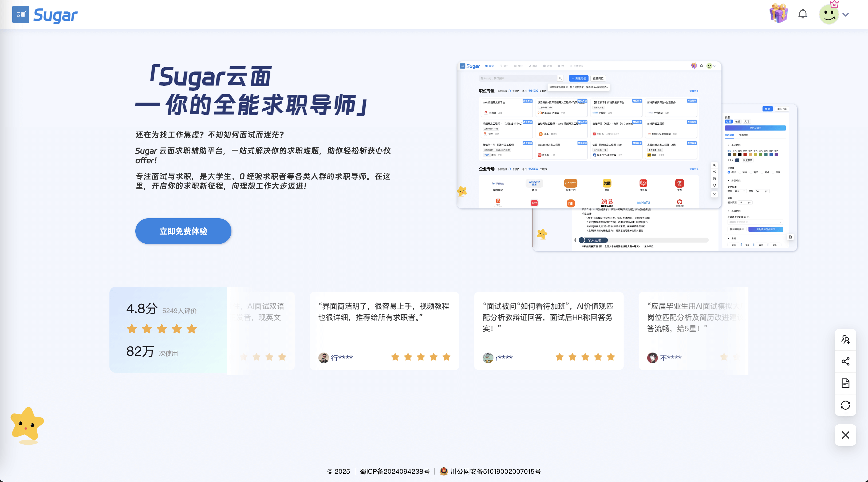868x482 pixels.
Task: Open the 川公网安备51019002007015号 link
Action: (x=495, y=471)
